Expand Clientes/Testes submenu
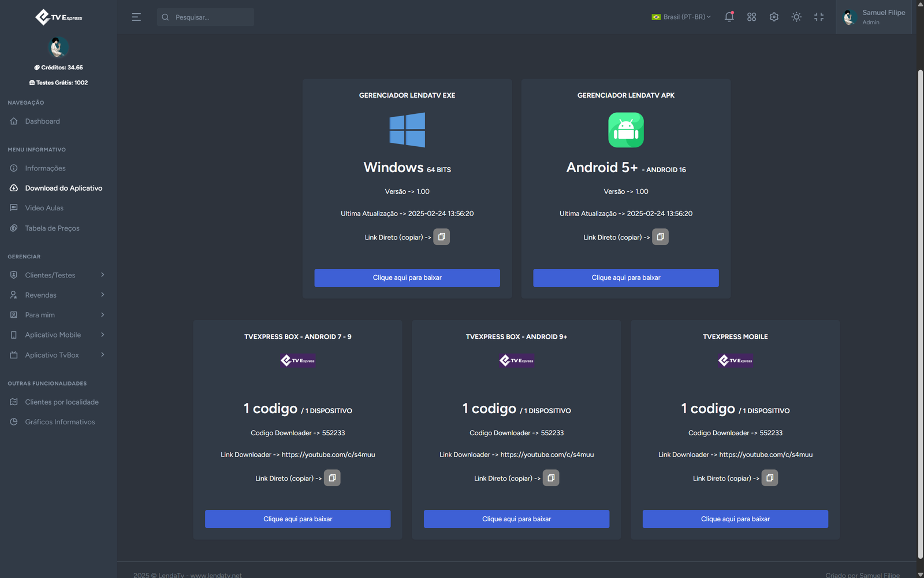This screenshot has height=578, width=924. 58,275
